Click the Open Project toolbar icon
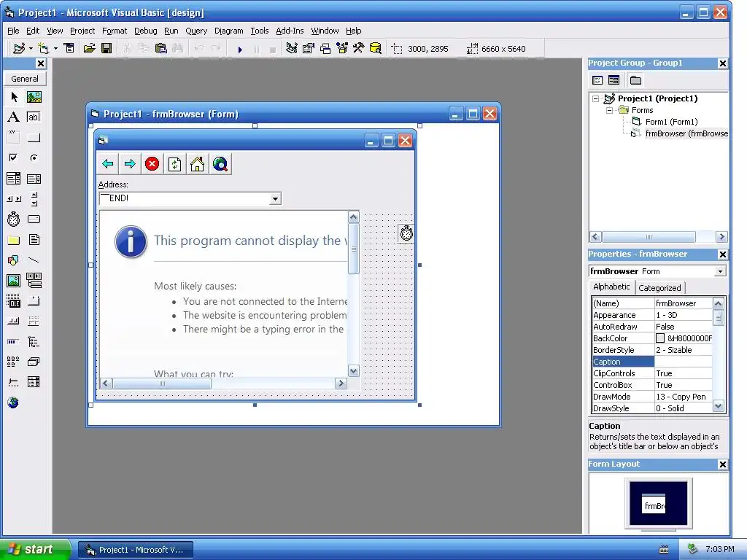747x560 pixels. coord(89,48)
